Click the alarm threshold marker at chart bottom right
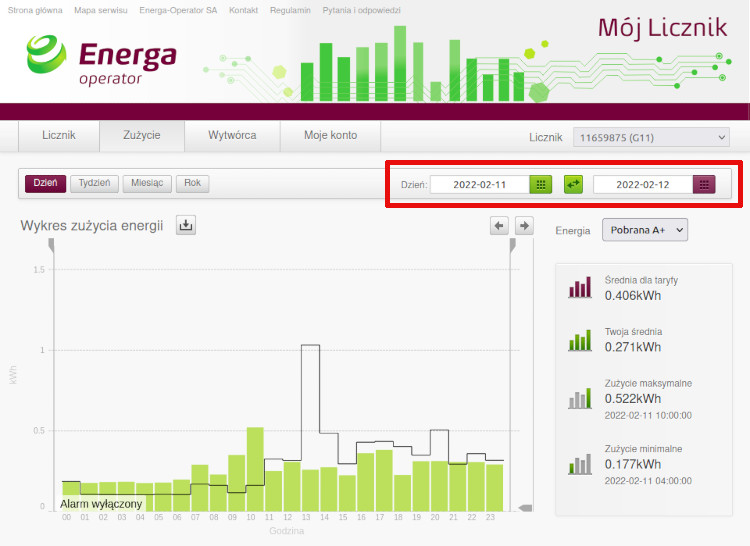 pyautogui.click(x=525, y=508)
